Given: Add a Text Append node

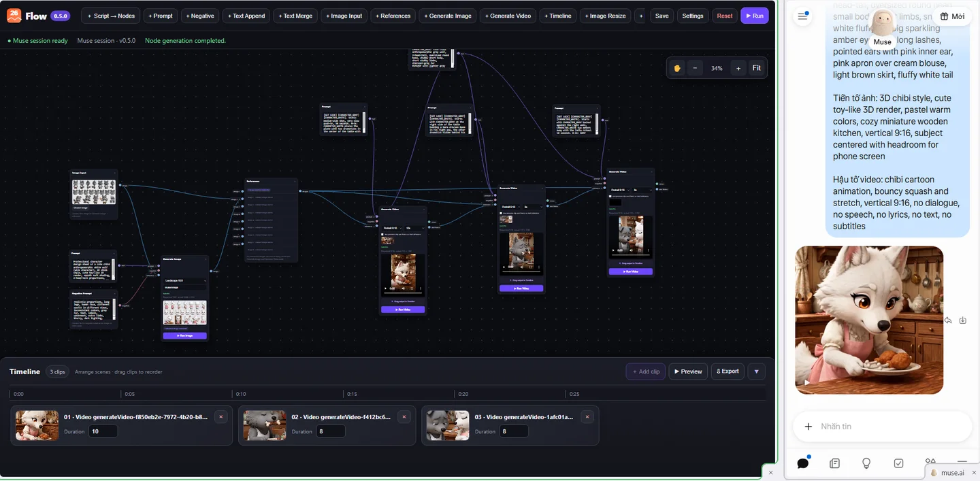Looking at the screenshot, I should [x=246, y=16].
